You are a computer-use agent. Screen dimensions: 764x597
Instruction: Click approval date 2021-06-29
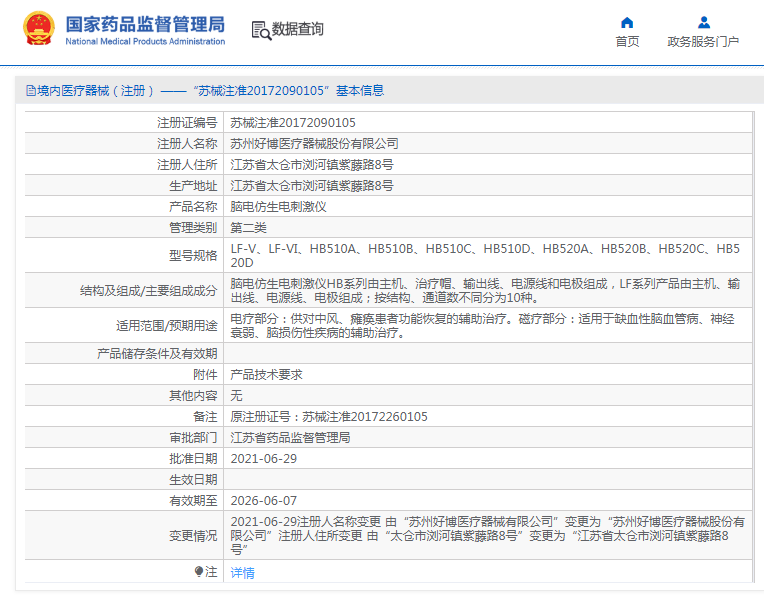(264, 459)
